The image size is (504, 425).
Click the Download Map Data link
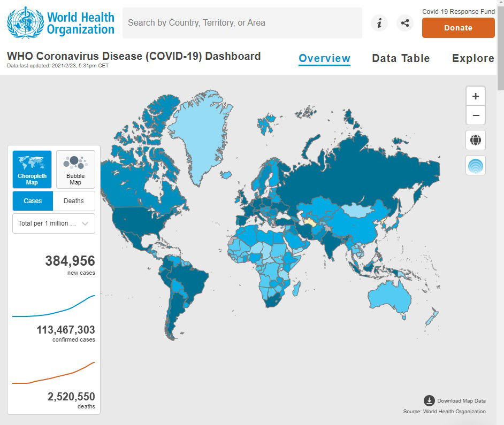point(461,401)
